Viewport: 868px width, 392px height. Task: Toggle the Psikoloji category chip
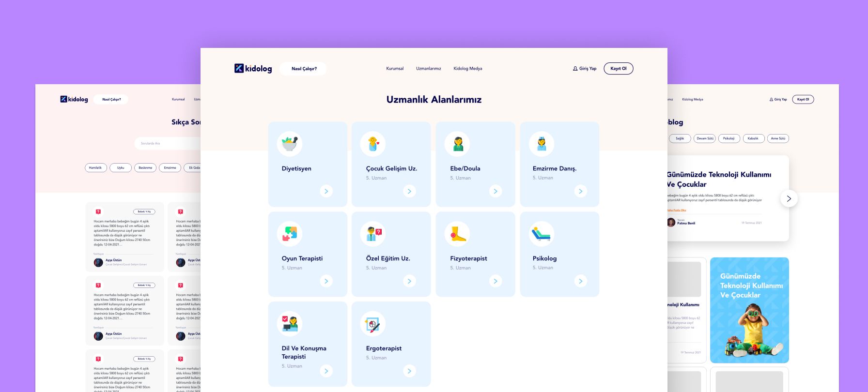pos(728,138)
